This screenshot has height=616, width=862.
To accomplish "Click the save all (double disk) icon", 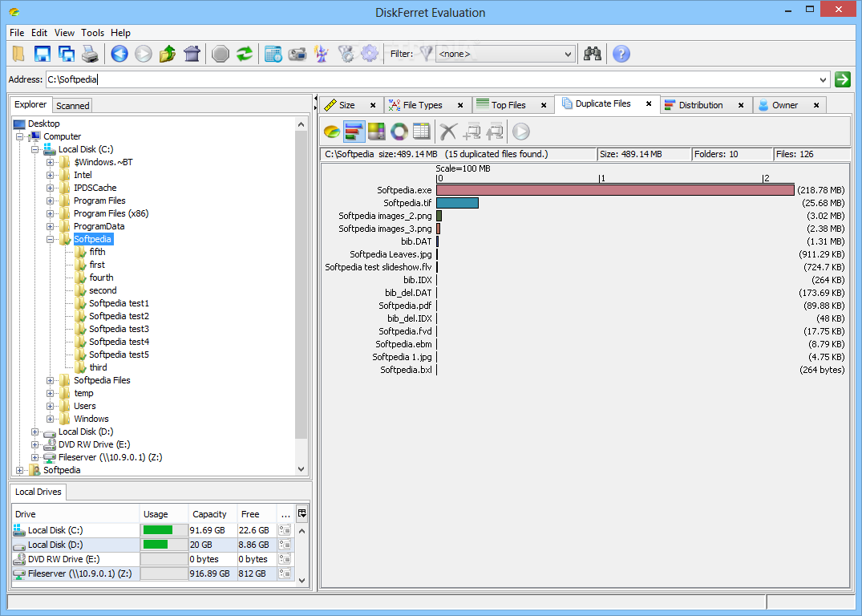I will tap(67, 54).
